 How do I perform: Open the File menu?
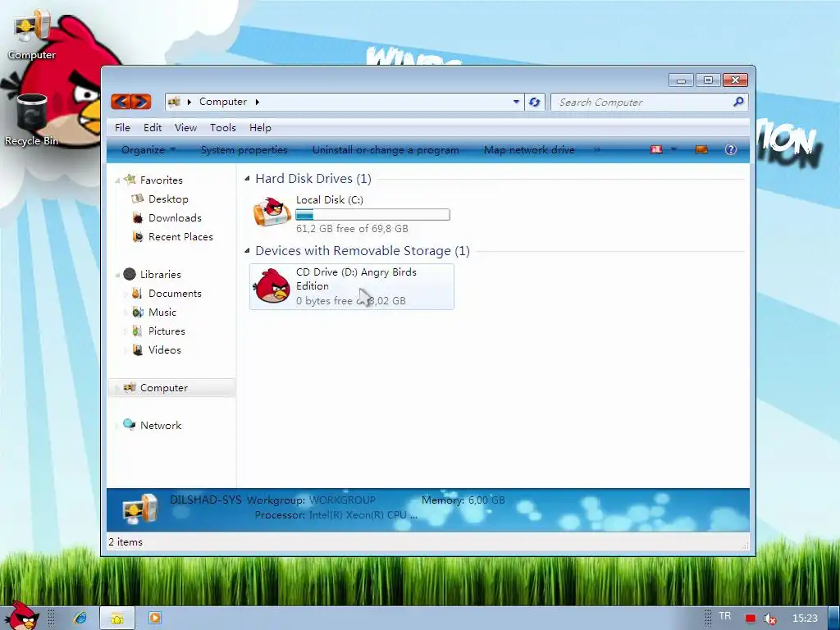122,127
